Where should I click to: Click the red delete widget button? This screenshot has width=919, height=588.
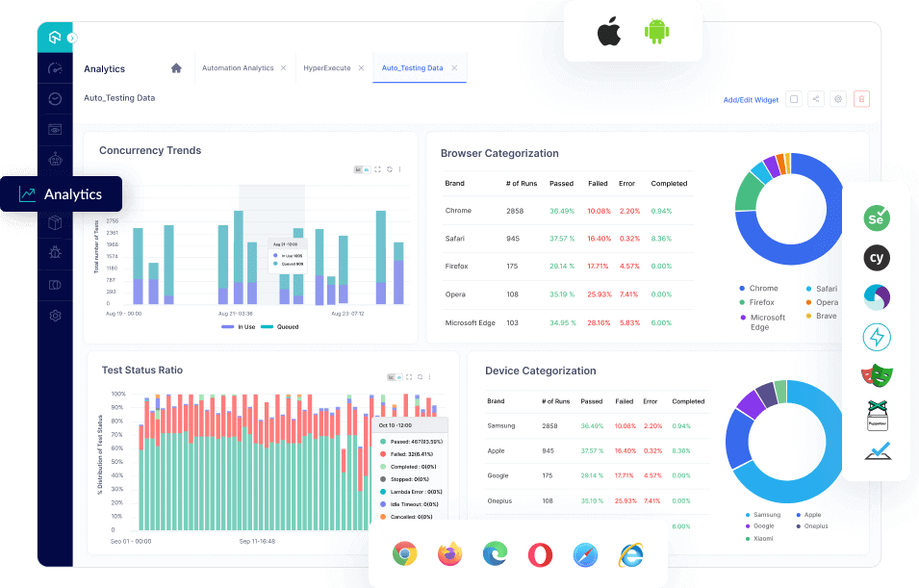point(861,99)
